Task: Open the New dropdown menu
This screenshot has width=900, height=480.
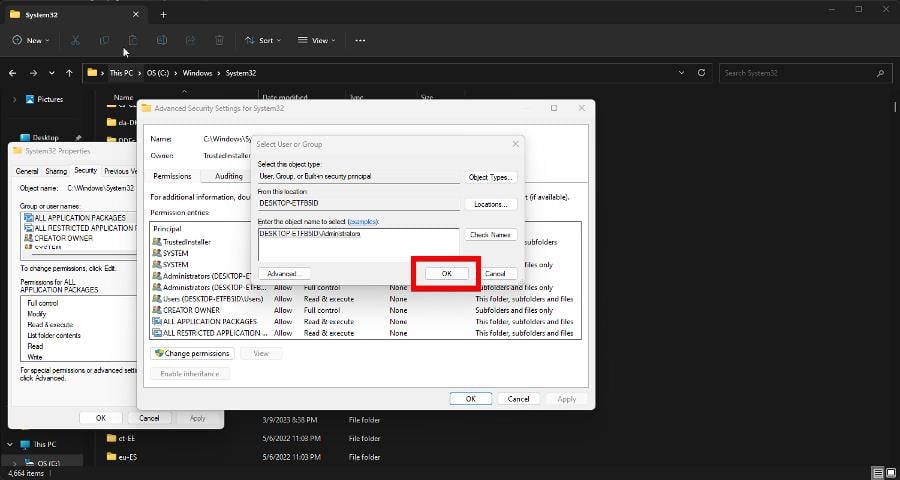Action: [x=32, y=40]
